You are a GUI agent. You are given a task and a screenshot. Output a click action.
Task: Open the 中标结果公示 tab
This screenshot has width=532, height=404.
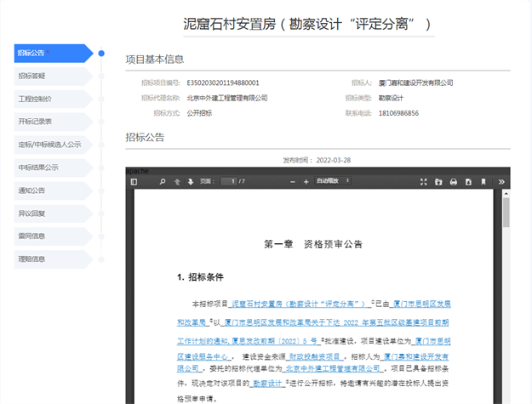54,168
